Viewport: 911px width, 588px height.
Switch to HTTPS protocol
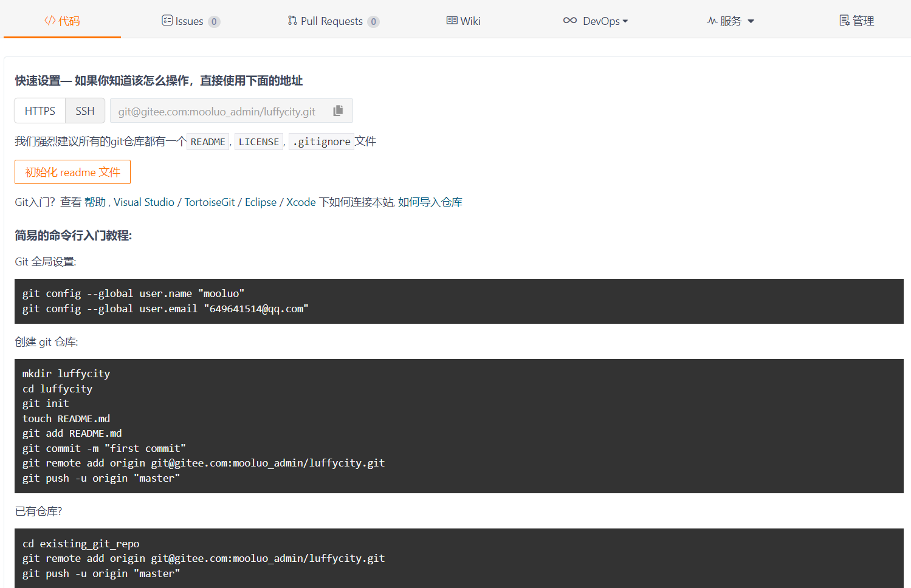[39, 111]
